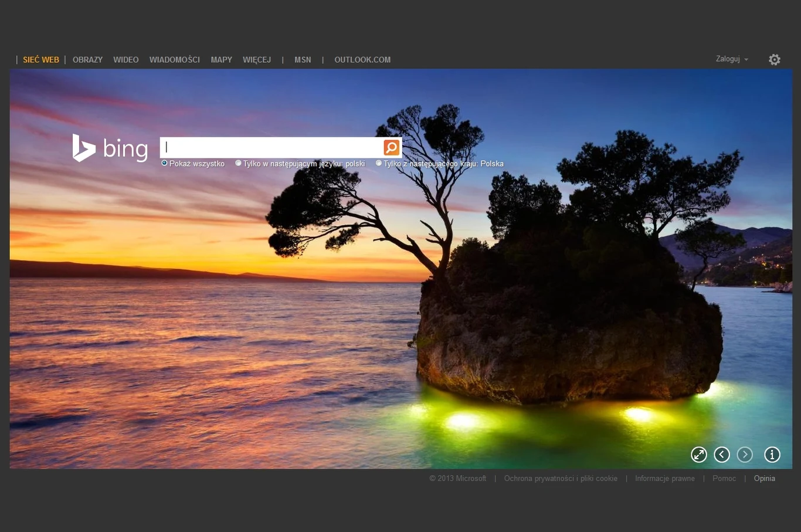Show next background image
The image size is (801, 532).
tap(744, 455)
